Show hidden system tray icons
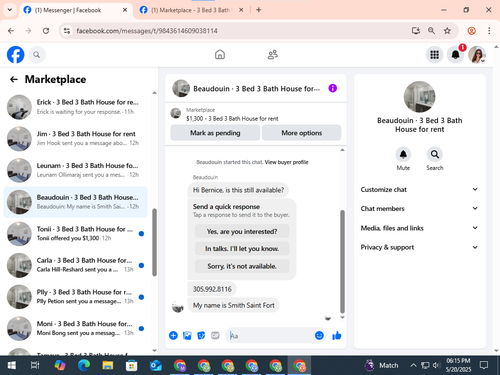The height and width of the screenshot is (375, 500). point(413,366)
